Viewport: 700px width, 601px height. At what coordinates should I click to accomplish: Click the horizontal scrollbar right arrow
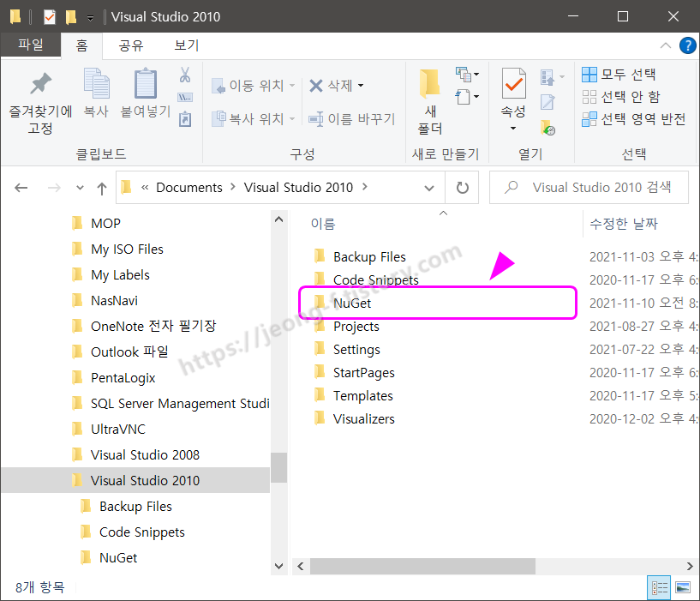[x=690, y=566]
